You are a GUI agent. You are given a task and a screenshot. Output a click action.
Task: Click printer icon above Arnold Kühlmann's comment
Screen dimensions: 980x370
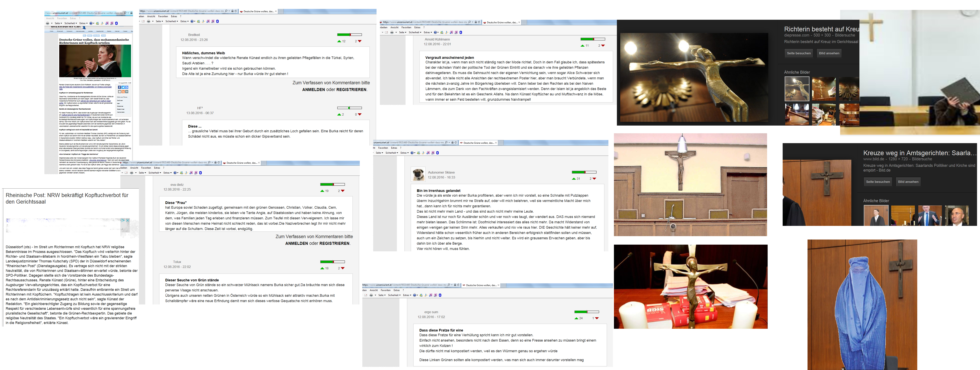[x=392, y=32]
